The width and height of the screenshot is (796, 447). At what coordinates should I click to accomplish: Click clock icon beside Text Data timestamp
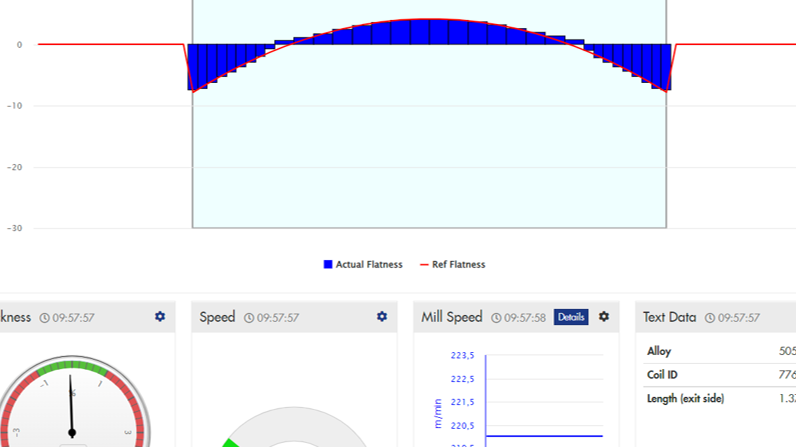coord(710,318)
